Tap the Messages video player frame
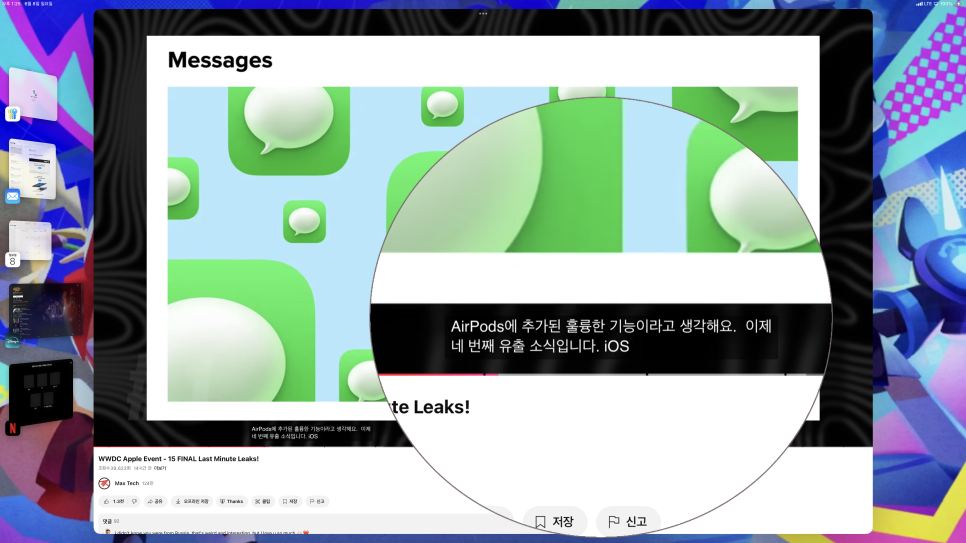 tap(483, 228)
